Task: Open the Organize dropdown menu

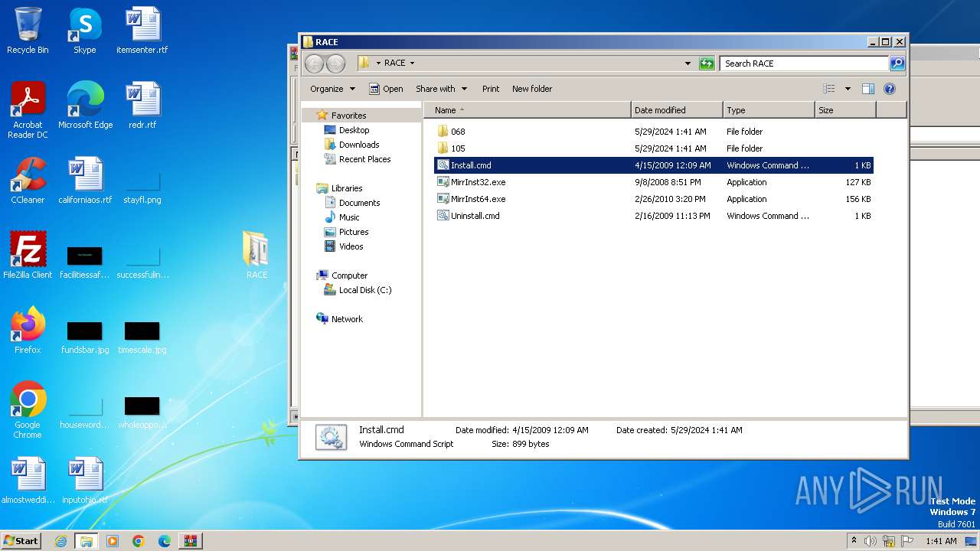Action: 332,89
